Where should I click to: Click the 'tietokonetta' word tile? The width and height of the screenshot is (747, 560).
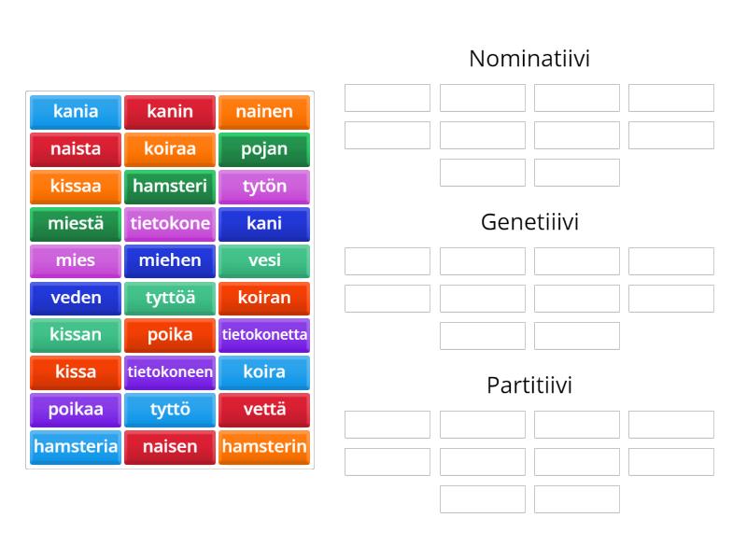pyautogui.click(x=264, y=335)
